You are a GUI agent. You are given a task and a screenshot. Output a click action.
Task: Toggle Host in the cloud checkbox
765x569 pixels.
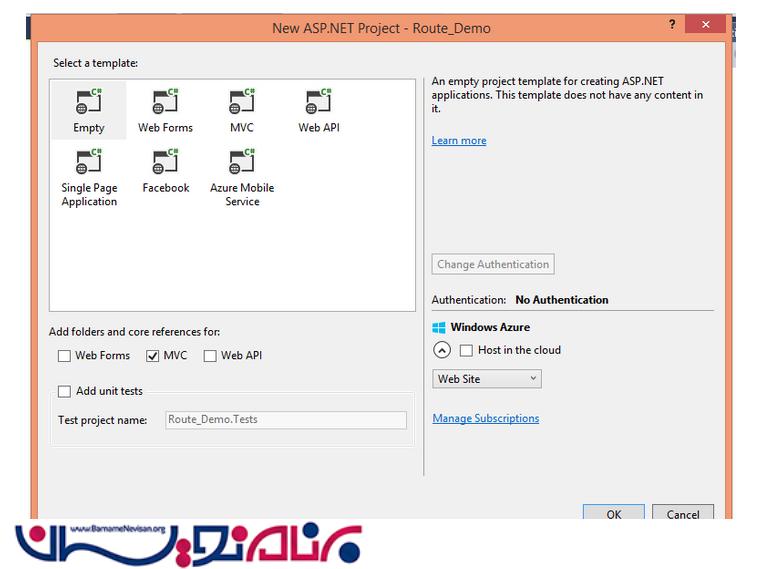coord(466,351)
